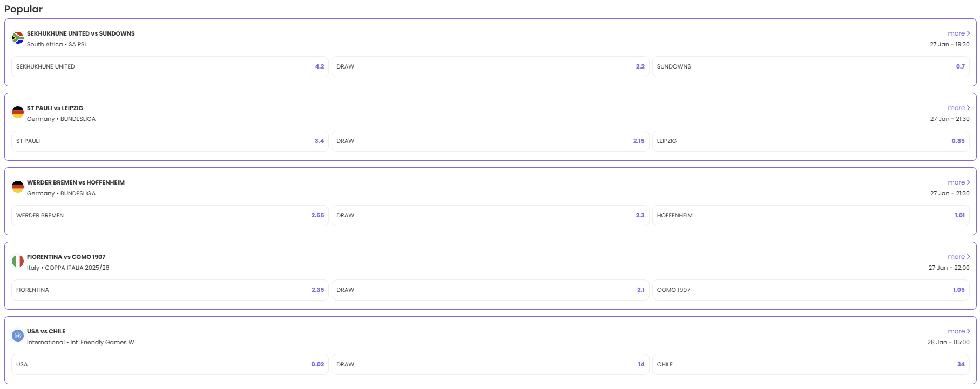Bet on Chile at 34
Image resolution: width=980 pixels, height=389 pixels.
click(811, 365)
